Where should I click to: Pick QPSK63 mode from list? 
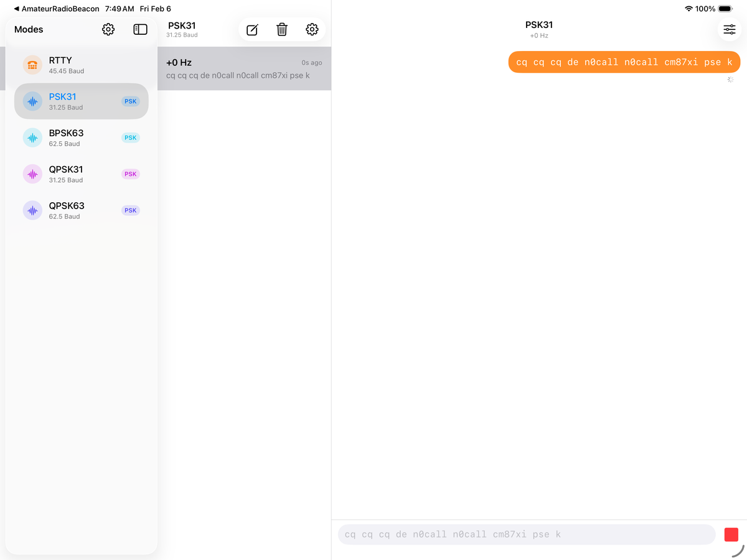tap(81, 210)
